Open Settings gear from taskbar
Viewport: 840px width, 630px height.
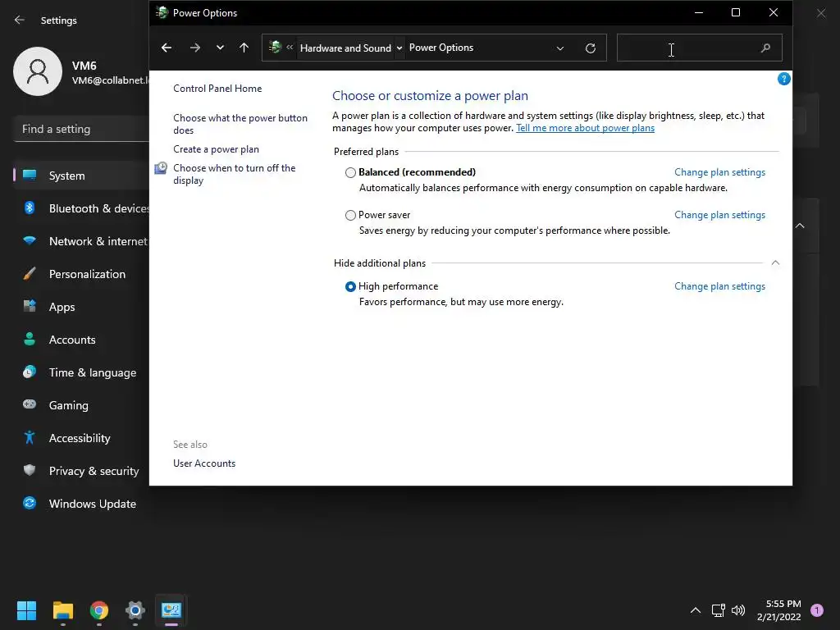135,610
